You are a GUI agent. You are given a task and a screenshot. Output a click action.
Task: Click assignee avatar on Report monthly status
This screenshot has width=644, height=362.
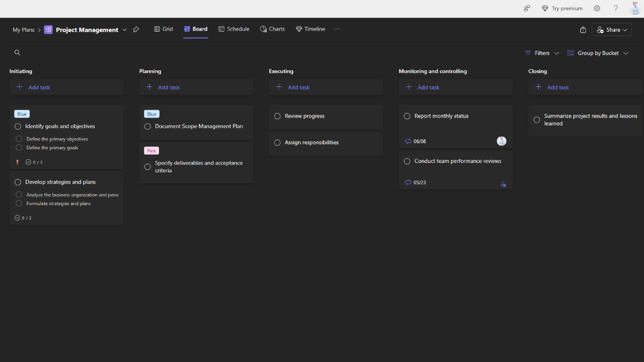click(x=502, y=141)
